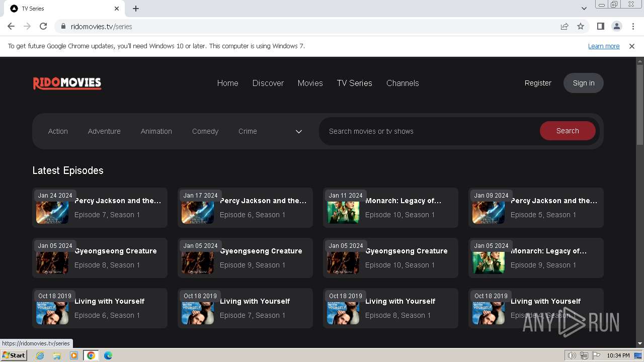Image resolution: width=644 pixels, height=362 pixels.
Task: Open Living with Yourself Episode 6 thumbnail
Action: [x=52, y=313]
